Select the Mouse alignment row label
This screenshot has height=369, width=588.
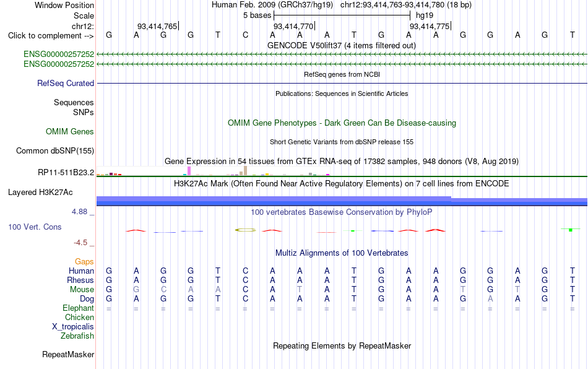click(82, 290)
